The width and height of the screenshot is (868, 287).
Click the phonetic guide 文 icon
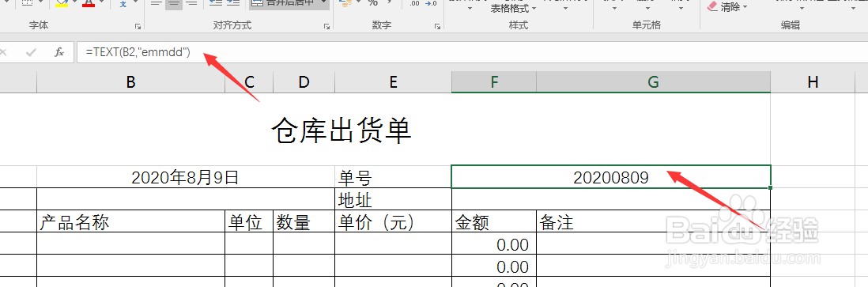(123, 3)
